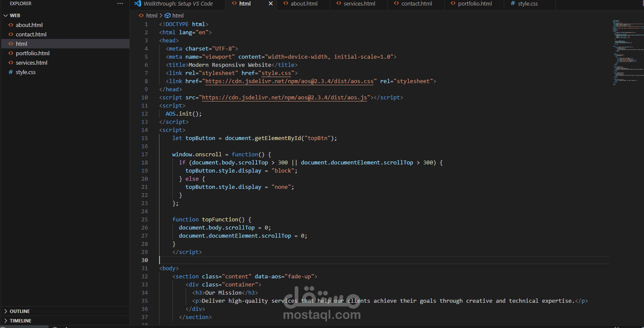
Task: Follow the aos.js CDN script link on line 10
Action: click(x=284, y=97)
